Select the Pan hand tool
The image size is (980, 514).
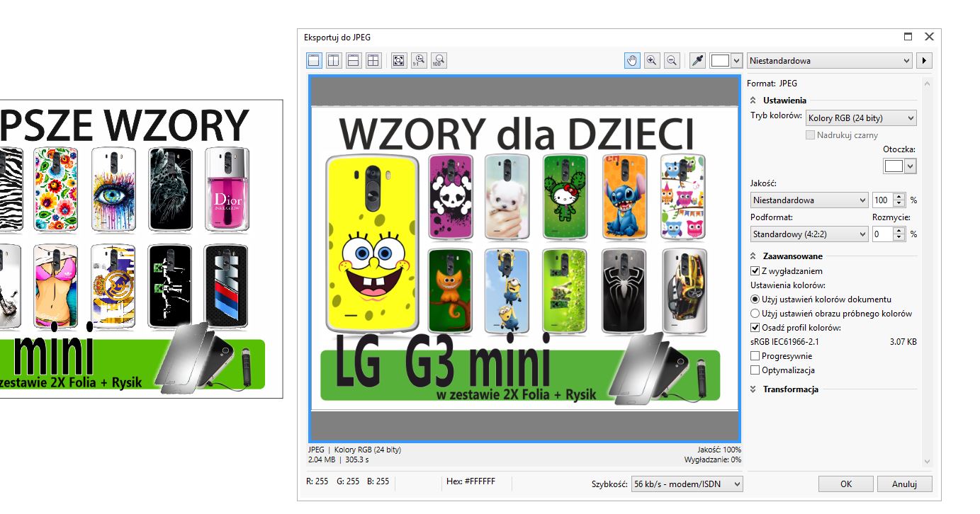coord(632,61)
